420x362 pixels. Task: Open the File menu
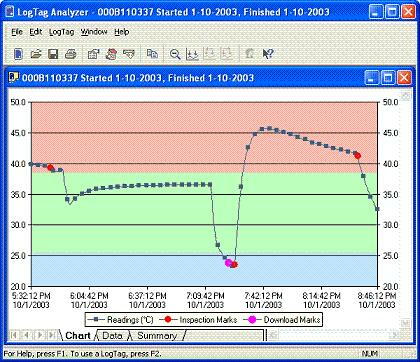[x=17, y=32]
